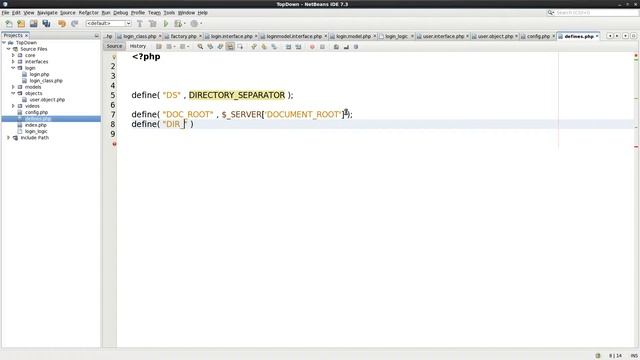Image resolution: width=640 pixels, height=360 pixels.
Task: Select login_class.php in the project tree
Action: coord(46,81)
